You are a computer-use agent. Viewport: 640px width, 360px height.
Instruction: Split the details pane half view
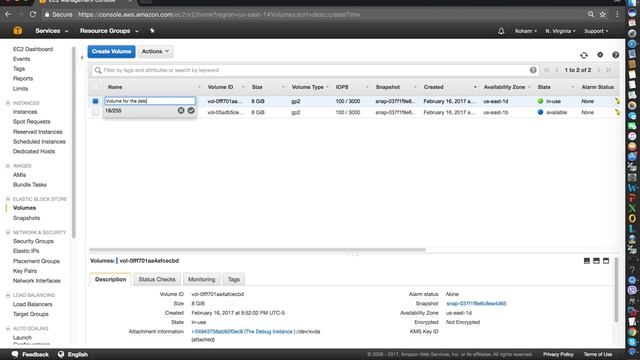pos(596,261)
